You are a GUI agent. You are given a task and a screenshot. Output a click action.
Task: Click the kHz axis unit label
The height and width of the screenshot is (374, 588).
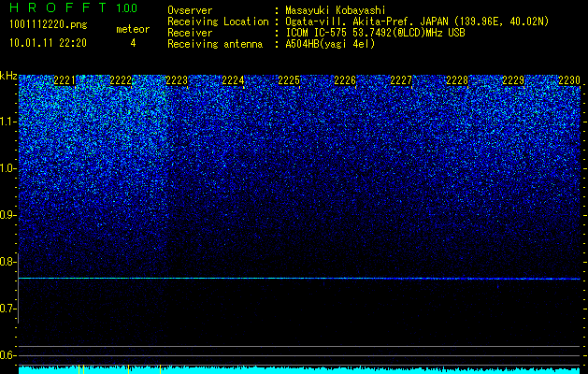[8, 76]
